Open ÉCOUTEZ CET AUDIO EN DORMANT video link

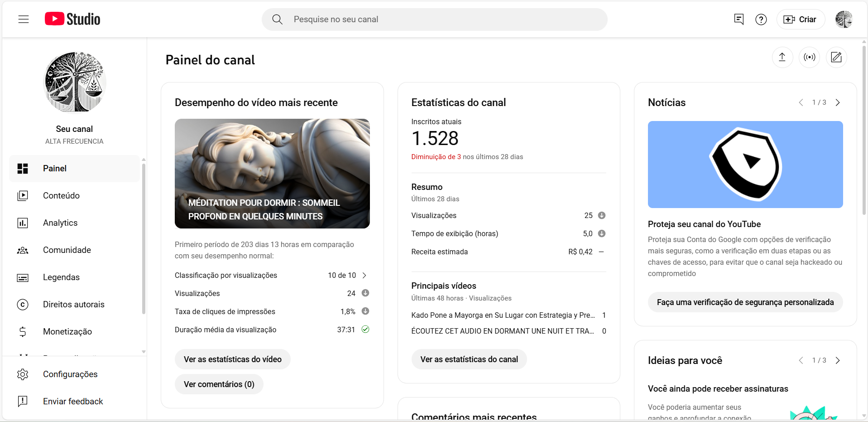tap(503, 331)
